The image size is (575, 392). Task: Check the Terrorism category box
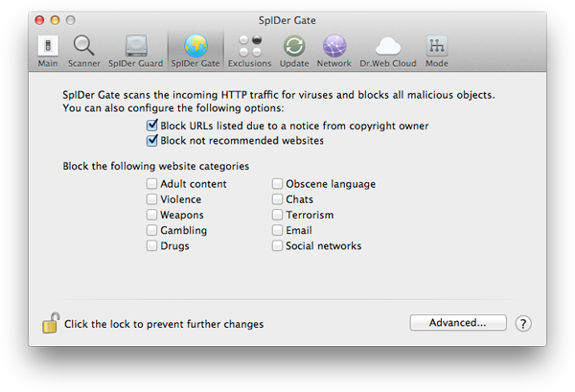[x=277, y=215]
